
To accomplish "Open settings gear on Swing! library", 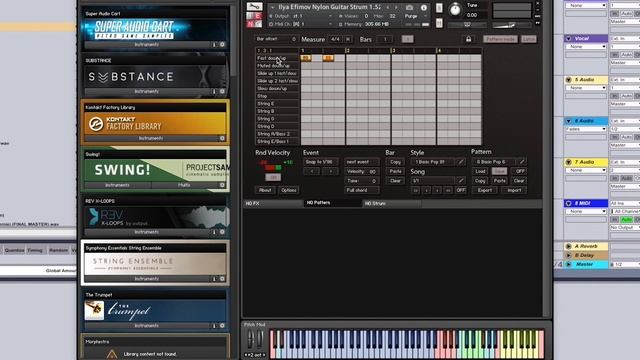I will click(x=222, y=185).
